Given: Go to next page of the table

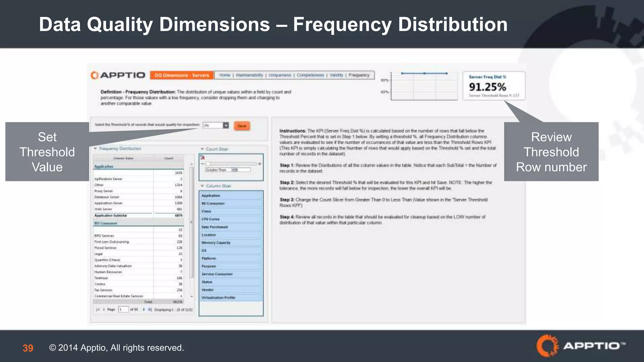Looking at the screenshot, I should [144, 310].
